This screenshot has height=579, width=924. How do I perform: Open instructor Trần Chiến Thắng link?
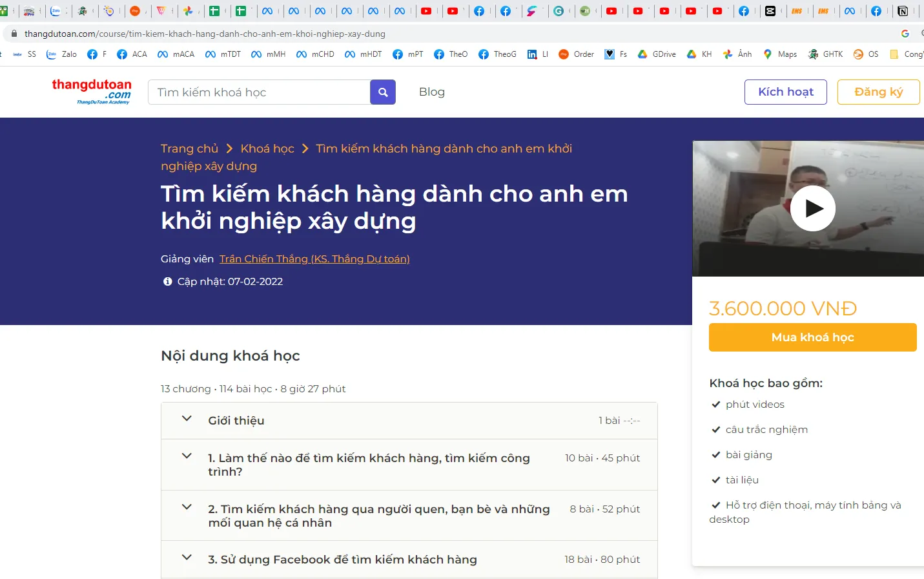click(x=314, y=259)
